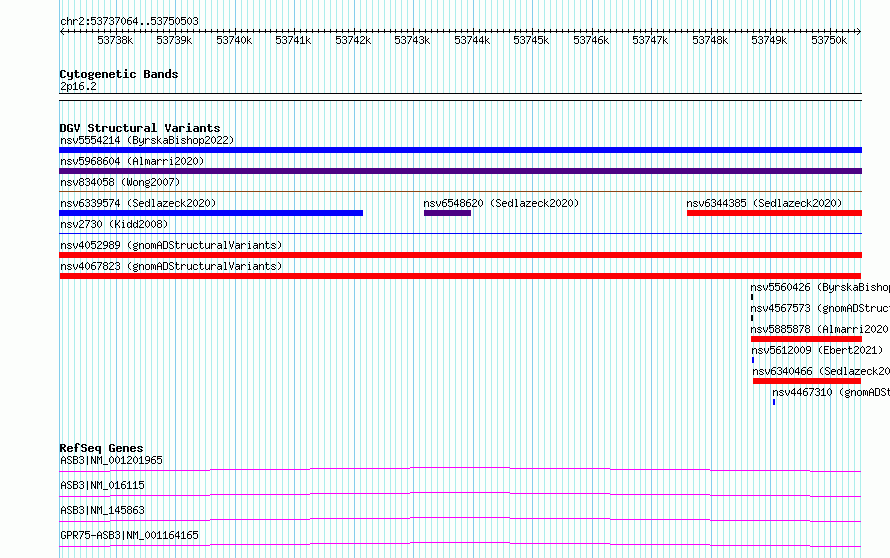Image resolution: width=890 pixels, height=558 pixels.
Task: Select the blue nsv5554214 variant bar
Action: pyautogui.click(x=460, y=150)
